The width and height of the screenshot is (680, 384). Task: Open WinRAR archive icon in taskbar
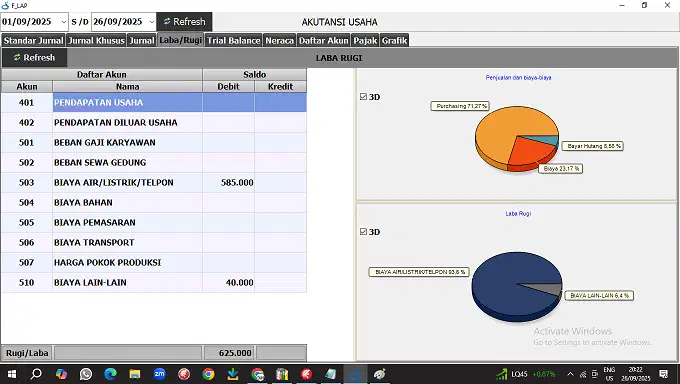(282, 374)
